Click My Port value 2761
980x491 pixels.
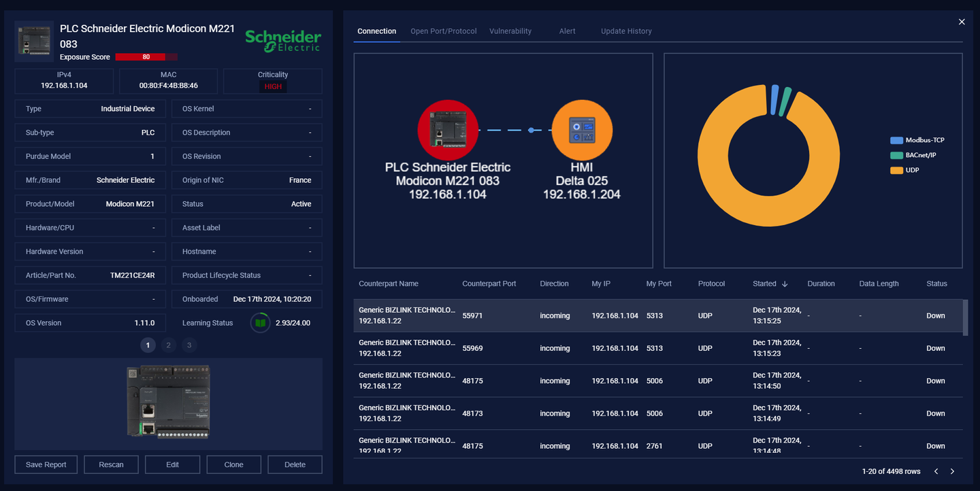click(654, 446)
